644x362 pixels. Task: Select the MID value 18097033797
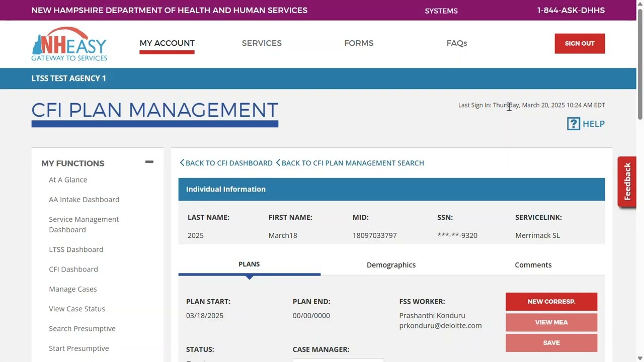pyautogui.click(x=375, y=235)
